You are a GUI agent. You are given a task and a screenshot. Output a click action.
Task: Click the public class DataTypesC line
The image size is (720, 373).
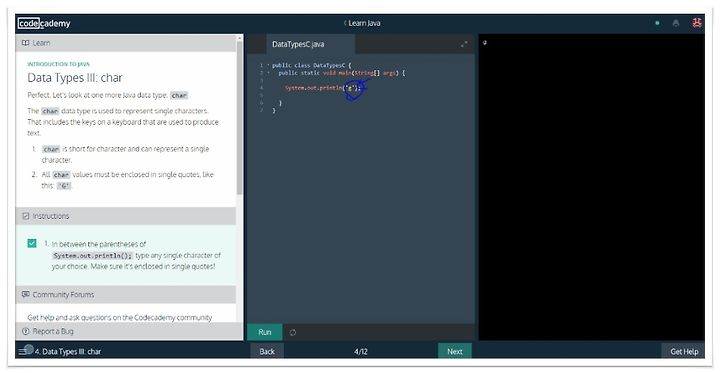[311, 65]
